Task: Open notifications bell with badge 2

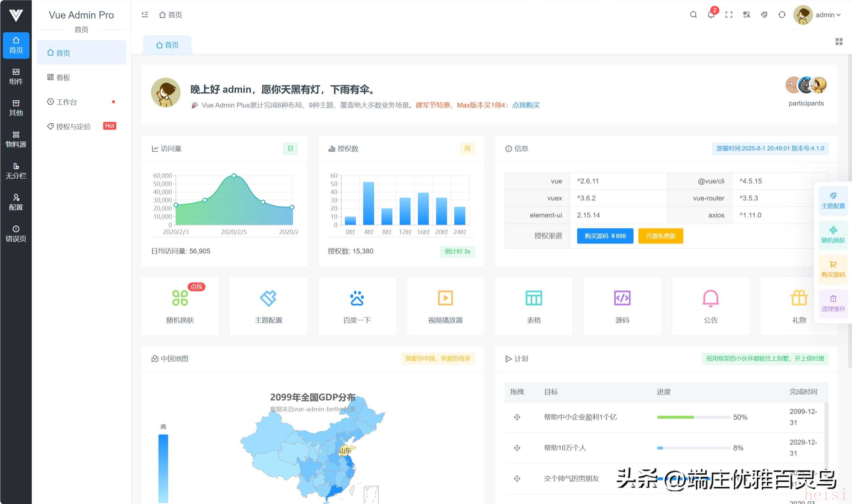Action: coord(711,15)
